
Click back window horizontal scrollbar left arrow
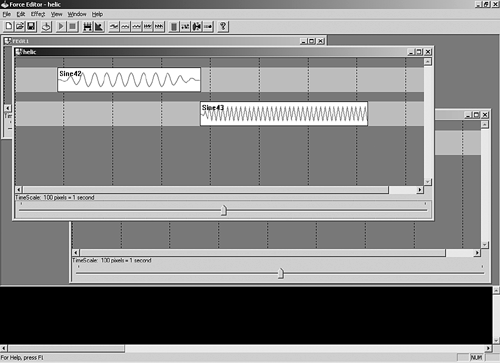coord(76,253)
